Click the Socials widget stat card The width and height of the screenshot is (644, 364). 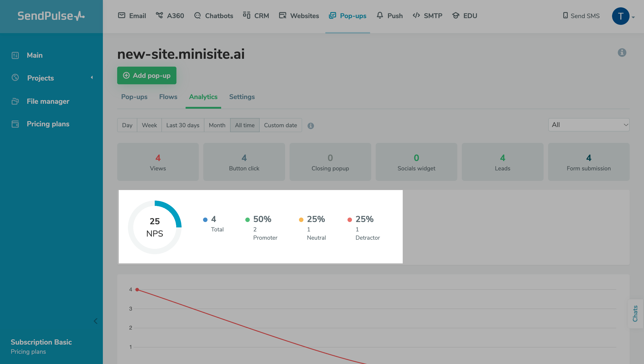[416, 162]
